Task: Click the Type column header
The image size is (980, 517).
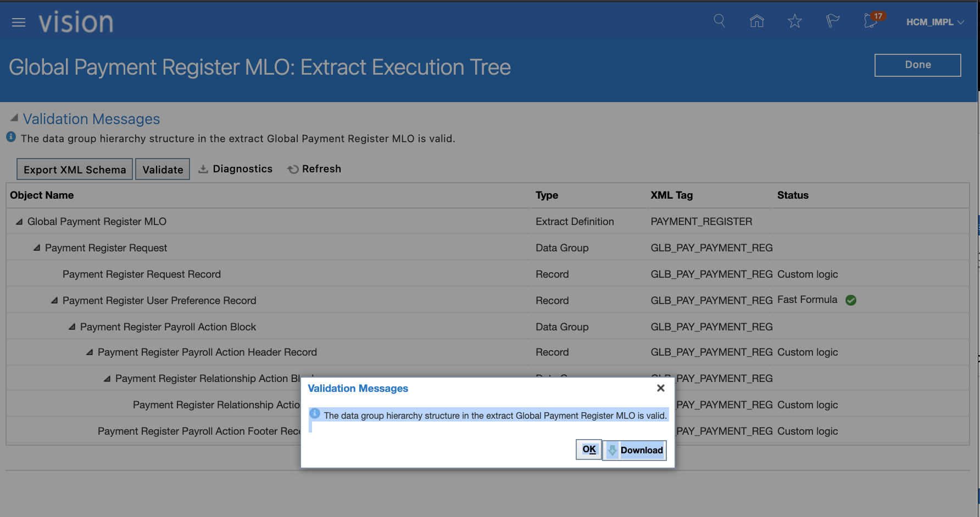Action: coord(547,195)
